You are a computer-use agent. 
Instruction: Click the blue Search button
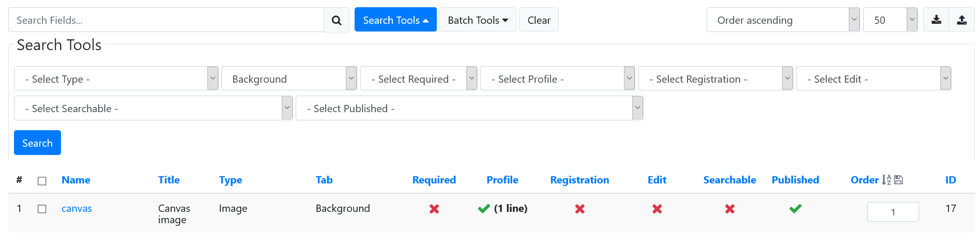[x=37, y=143]
